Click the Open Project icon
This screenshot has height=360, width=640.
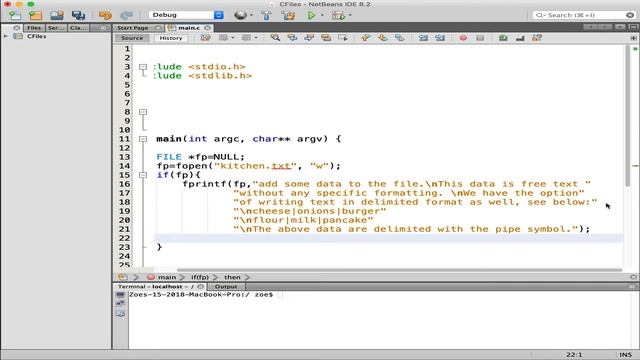[57, 16]
